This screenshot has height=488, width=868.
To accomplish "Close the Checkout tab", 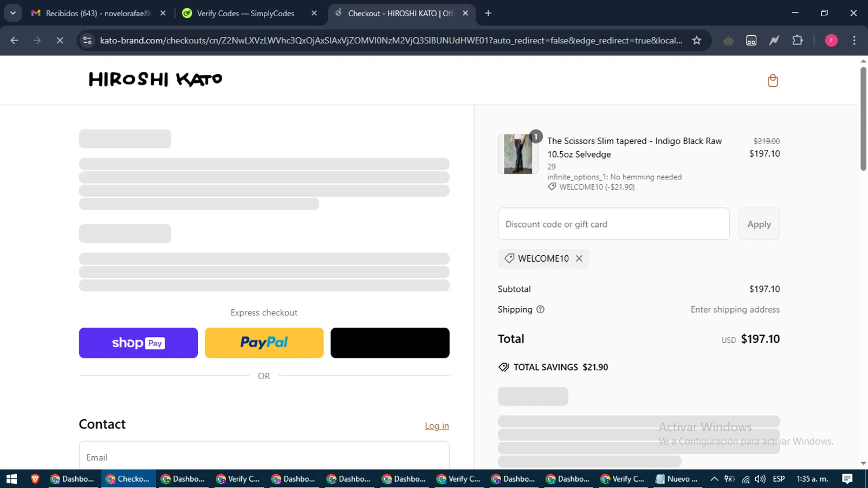I will (465, 13).
